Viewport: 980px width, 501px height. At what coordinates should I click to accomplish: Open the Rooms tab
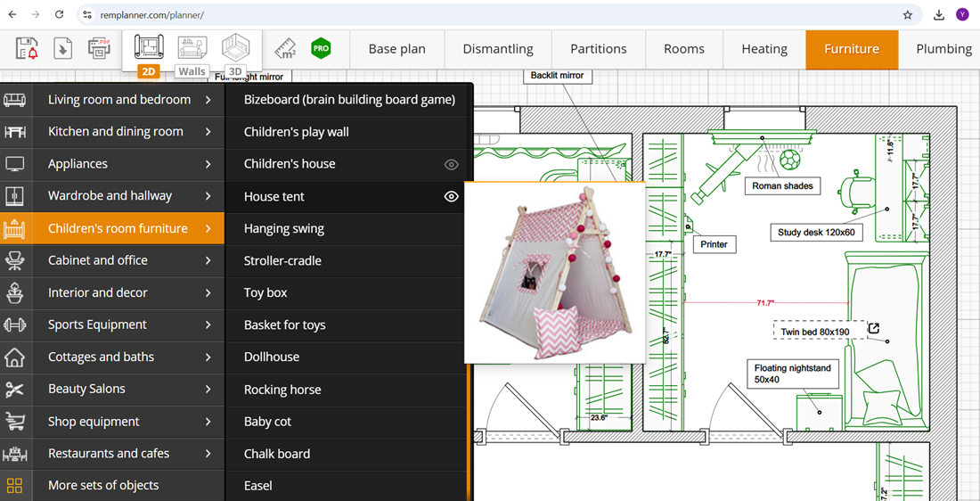click(683, 49)
